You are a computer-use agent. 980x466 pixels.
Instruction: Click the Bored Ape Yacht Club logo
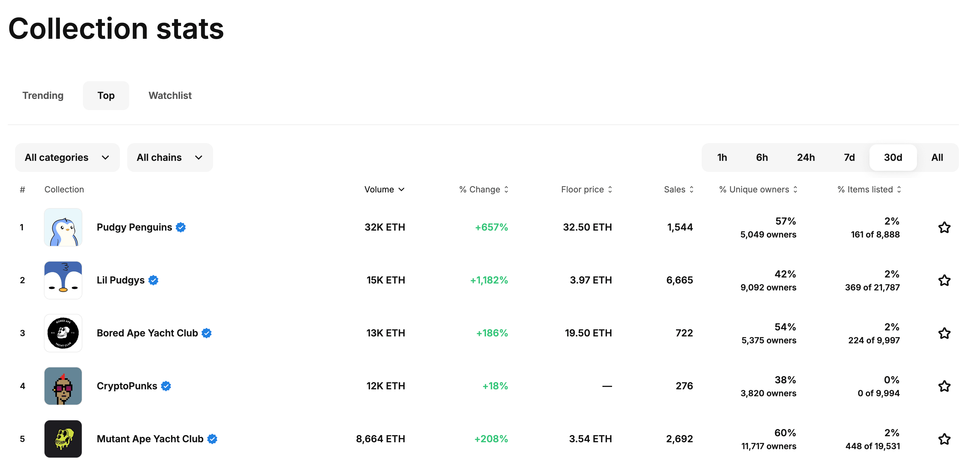click(x=63, y=333)
